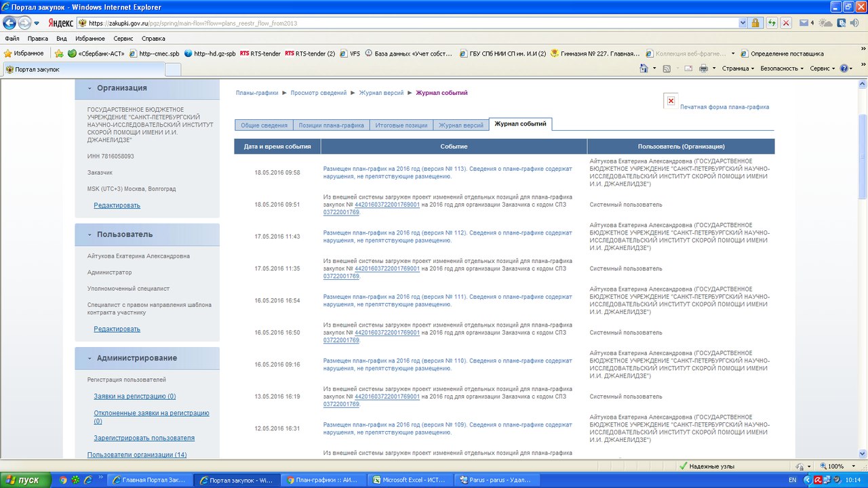Open event link версия № 111 план-график
The image size is (868, 488).
448,300
